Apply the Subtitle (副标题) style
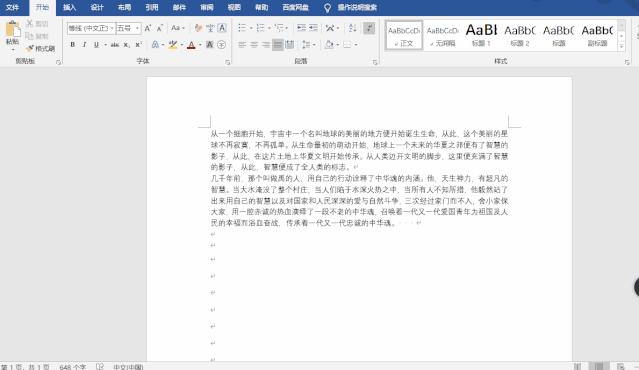This screenshot has width=639, height=370. [x=597, y=35]
